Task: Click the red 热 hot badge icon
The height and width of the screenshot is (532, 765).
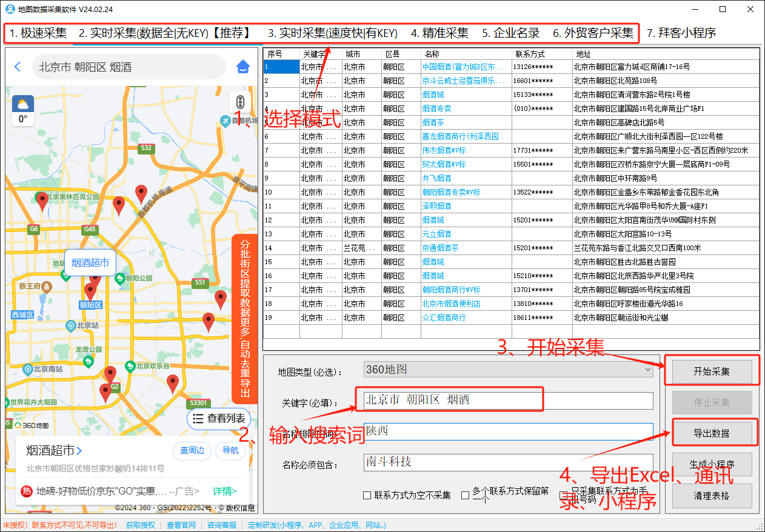Action: (x=27, y=491)
